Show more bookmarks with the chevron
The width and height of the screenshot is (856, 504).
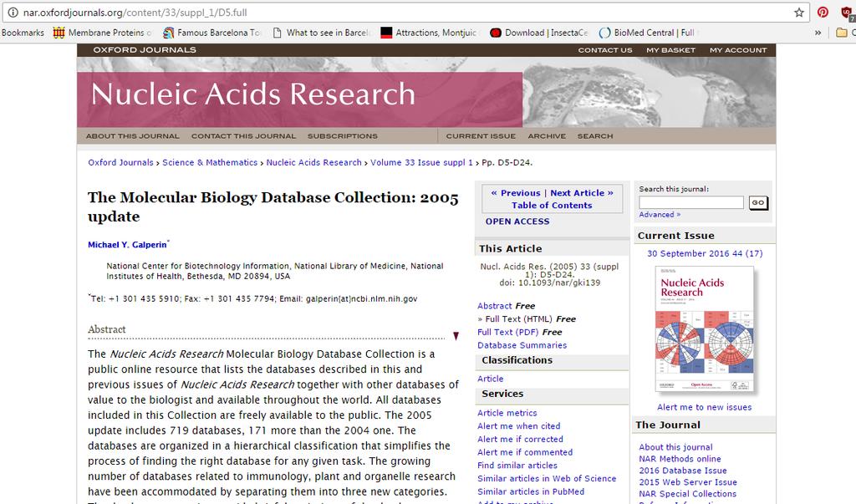[x=818, y=33]
